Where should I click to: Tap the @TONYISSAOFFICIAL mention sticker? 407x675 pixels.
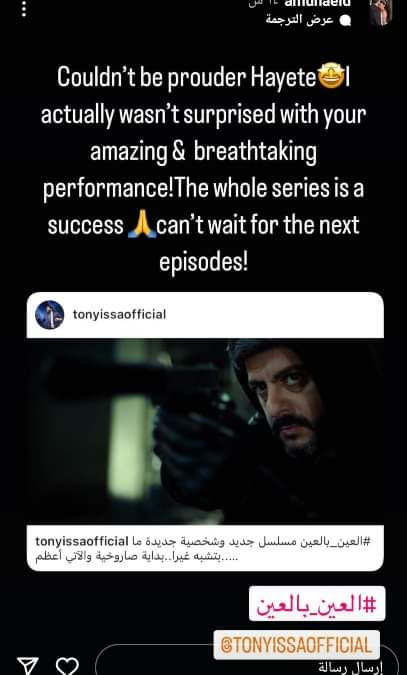(x=296, y=645)
